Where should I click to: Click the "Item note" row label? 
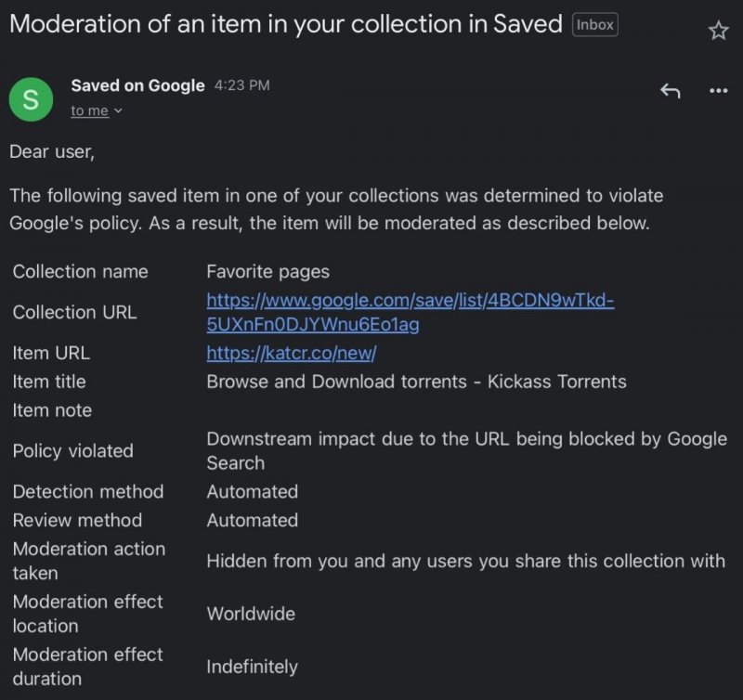click(x=52, y=410)
